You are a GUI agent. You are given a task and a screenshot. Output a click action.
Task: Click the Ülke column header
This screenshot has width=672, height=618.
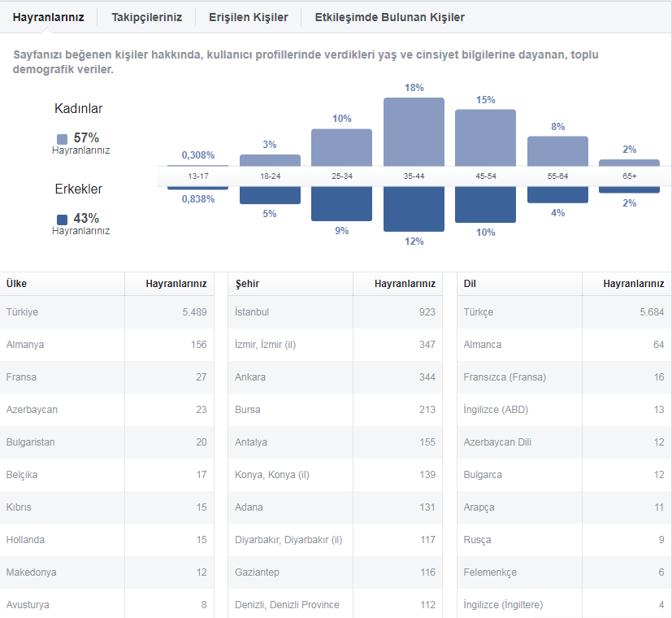pos(16,284)
